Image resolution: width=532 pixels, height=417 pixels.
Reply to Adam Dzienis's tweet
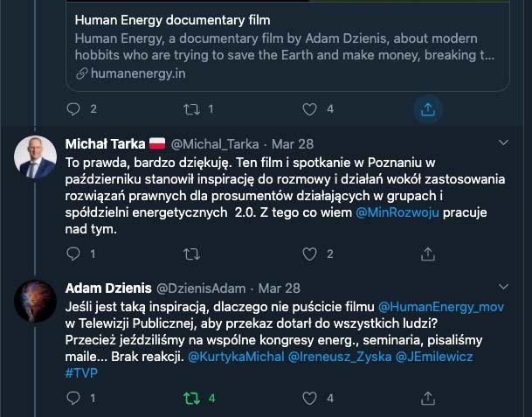point(73,398)
